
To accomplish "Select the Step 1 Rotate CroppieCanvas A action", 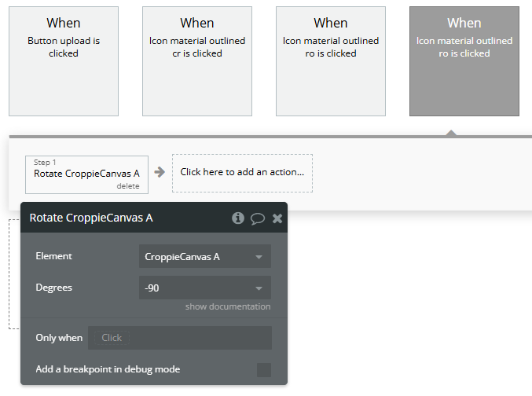I will (86, 174).
